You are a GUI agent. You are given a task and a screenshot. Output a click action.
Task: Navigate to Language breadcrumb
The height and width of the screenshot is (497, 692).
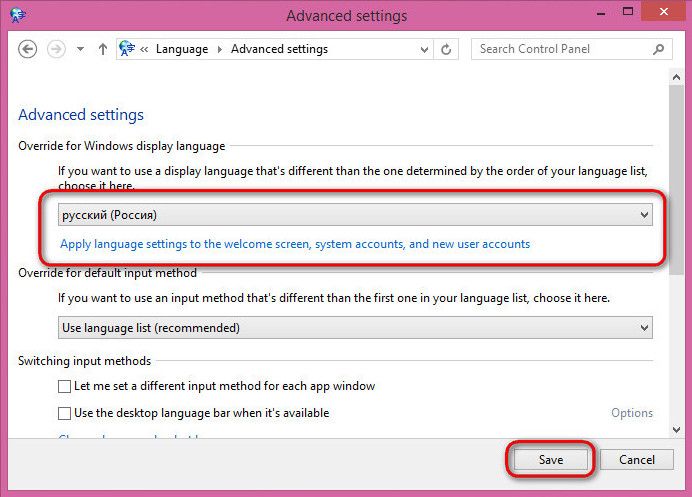click(182, 49)
